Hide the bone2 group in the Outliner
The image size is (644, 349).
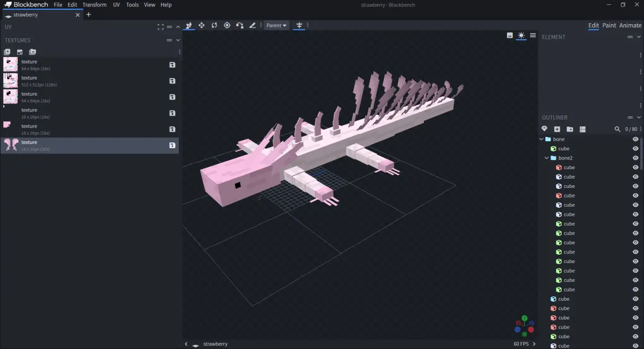[x=635, y=158]
